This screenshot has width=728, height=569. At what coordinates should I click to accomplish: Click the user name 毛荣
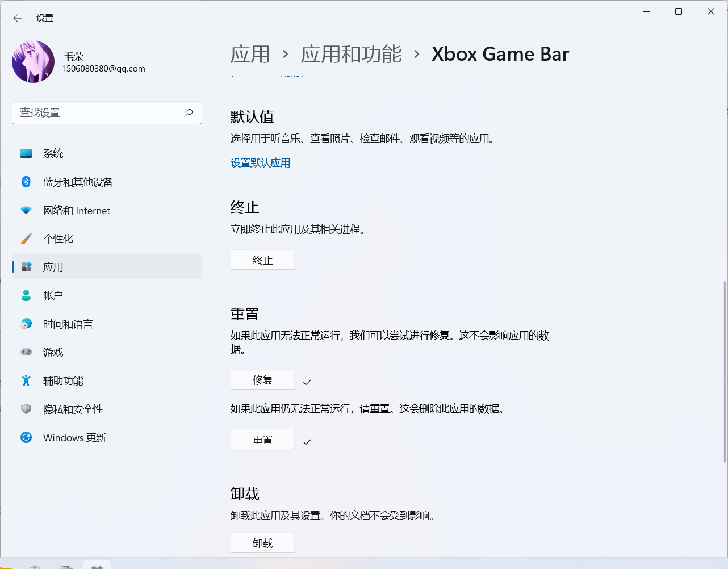click(73, 56)
